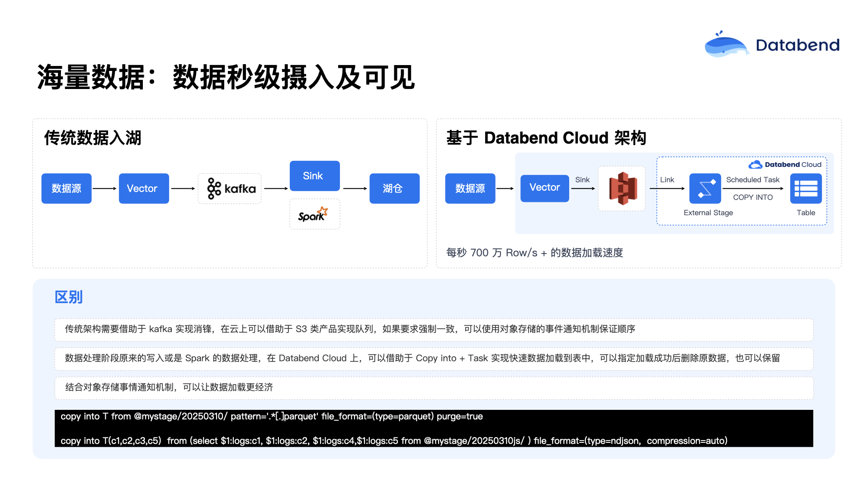Click the 数据源 box in the Databend Cloud architecture
The height and width of the screenshot is (488, 868).
[470, 188]
